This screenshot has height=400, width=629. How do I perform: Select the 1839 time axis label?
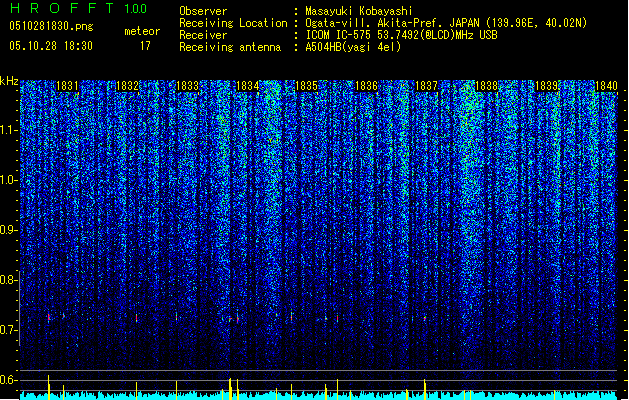[546, 86]
